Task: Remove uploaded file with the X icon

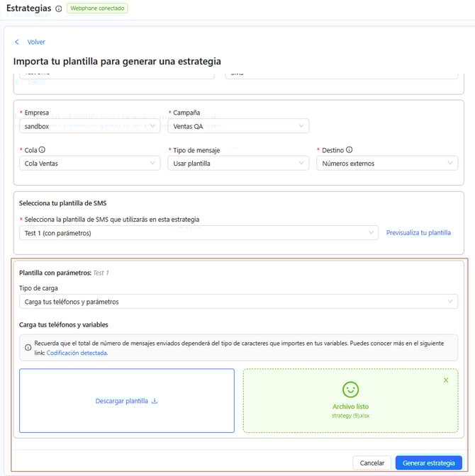Action: click(x=446, y=380)
